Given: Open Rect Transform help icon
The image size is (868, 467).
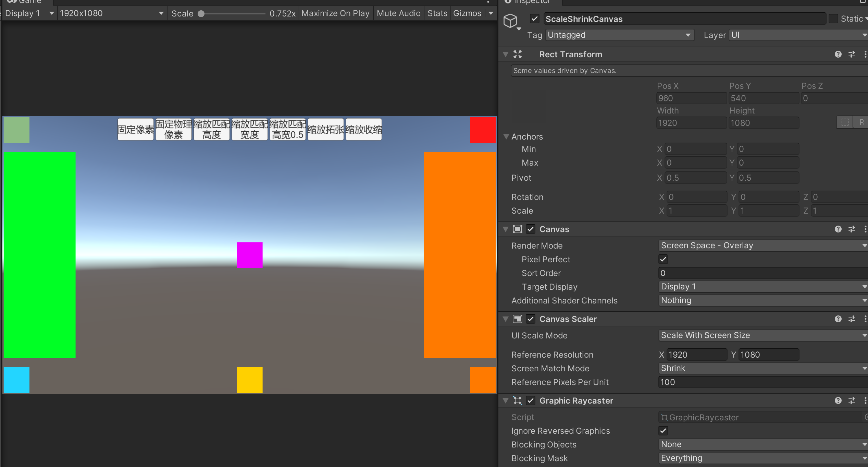Looking at the screenshot, I should (x=838, y=54).
